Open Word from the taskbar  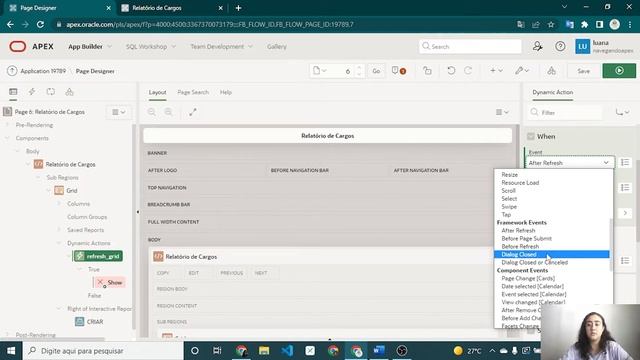(379, 351)
